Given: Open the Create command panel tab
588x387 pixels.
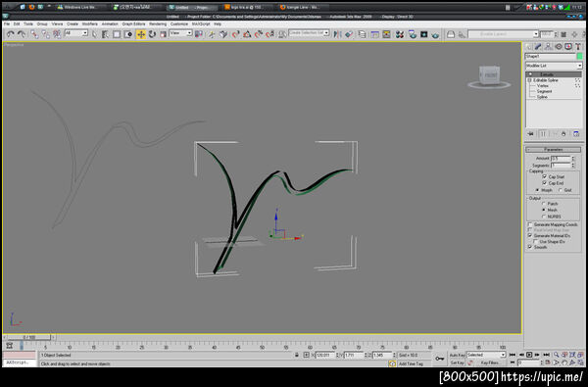Looking at the screenshot, I should (529, 46).
